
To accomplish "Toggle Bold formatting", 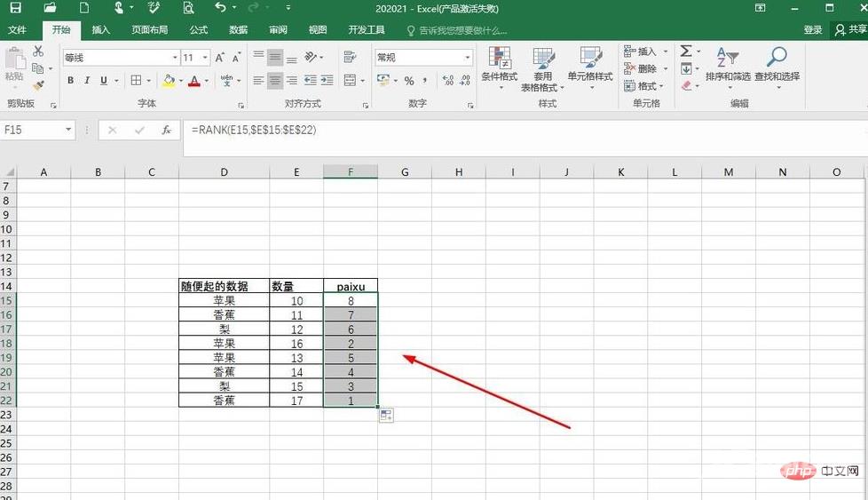I will 70,81.
